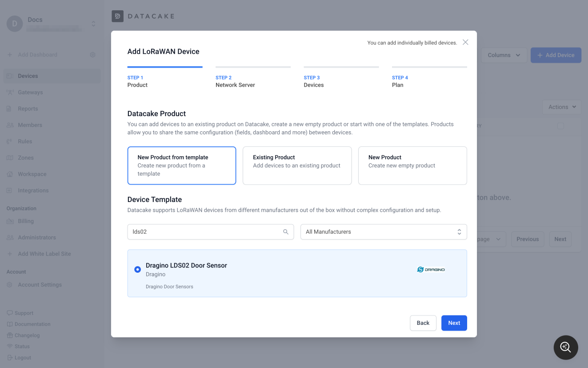588x368 pixels.
Task: Choose New Product from template option
Action: click(x=182, y=166)
